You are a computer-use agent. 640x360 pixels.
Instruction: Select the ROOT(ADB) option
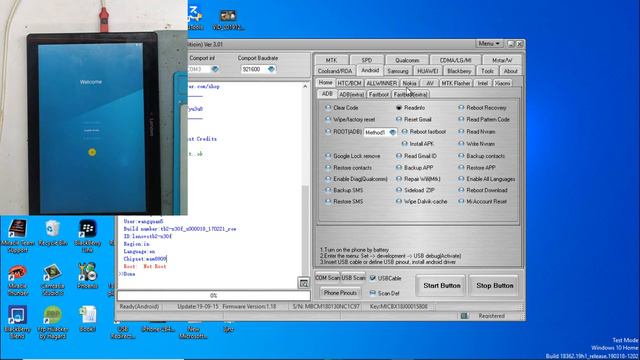click(344, 132)
